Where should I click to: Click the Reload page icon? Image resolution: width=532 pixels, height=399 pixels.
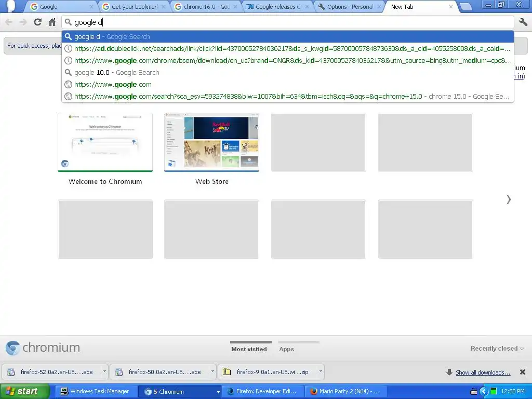(x=37, y=22)
